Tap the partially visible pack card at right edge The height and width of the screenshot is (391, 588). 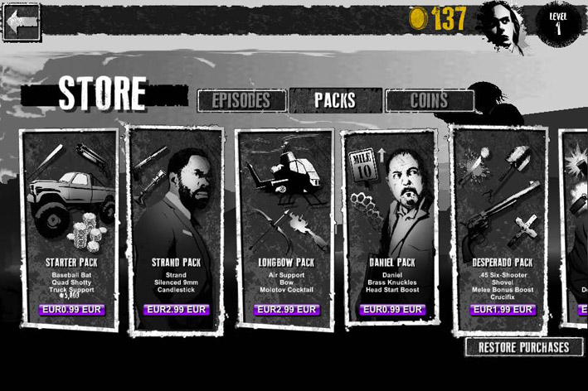click(x=574, y=229)
